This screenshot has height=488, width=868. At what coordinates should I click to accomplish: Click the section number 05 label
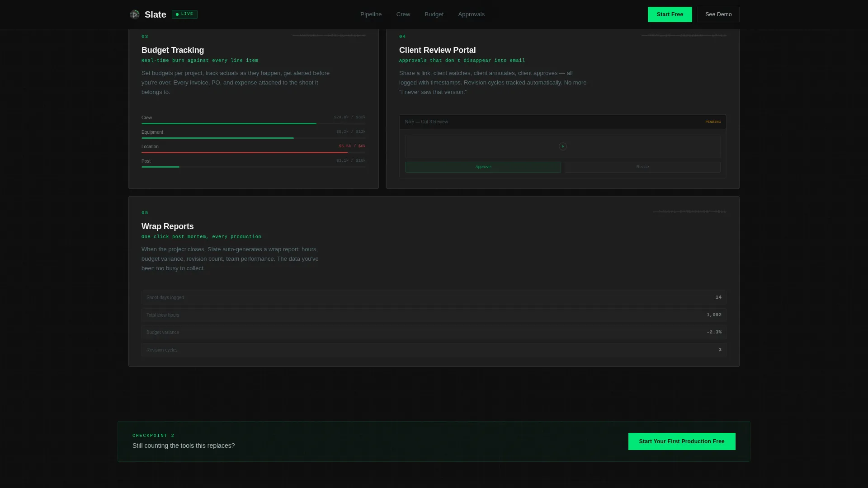(x=145, y=213)
